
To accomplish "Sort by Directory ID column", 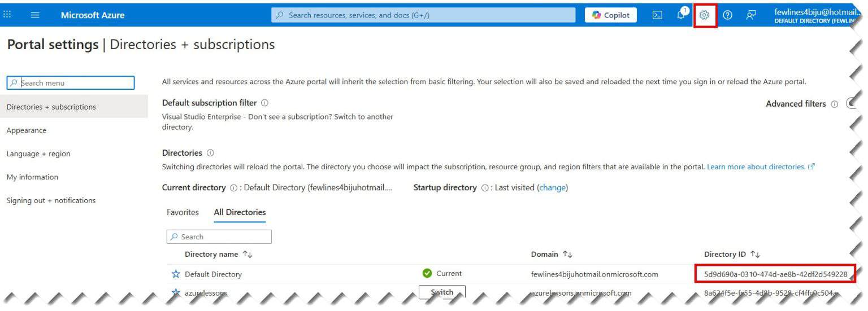I will coord(732,255).
